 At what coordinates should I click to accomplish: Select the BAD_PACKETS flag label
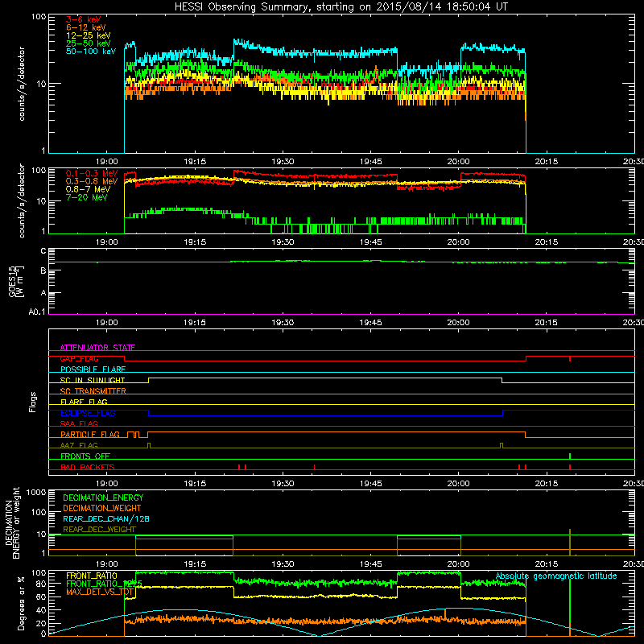[x=88, y=467]
